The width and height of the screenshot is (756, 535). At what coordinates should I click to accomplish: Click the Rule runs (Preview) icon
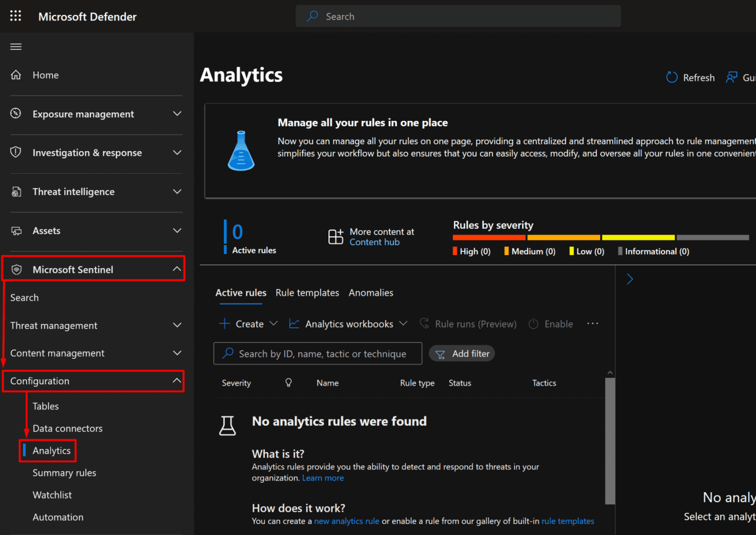(x=425, y=324)
